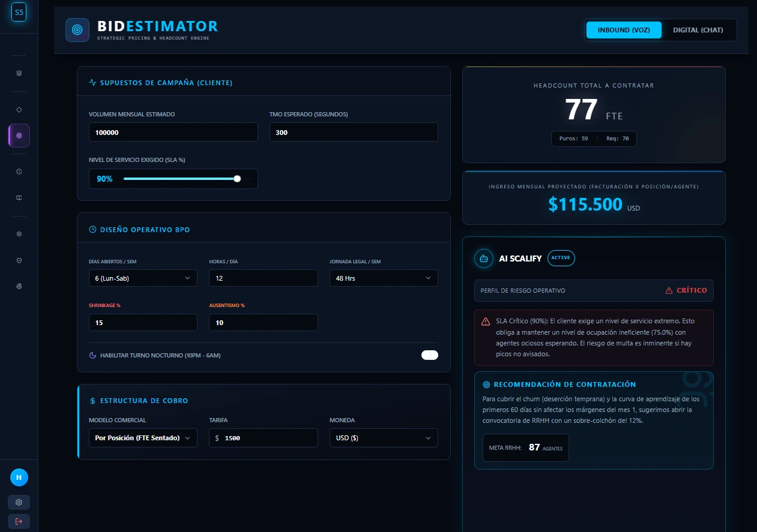Click the ACTIVE badge beside AI Scalify

click(561, 258)
